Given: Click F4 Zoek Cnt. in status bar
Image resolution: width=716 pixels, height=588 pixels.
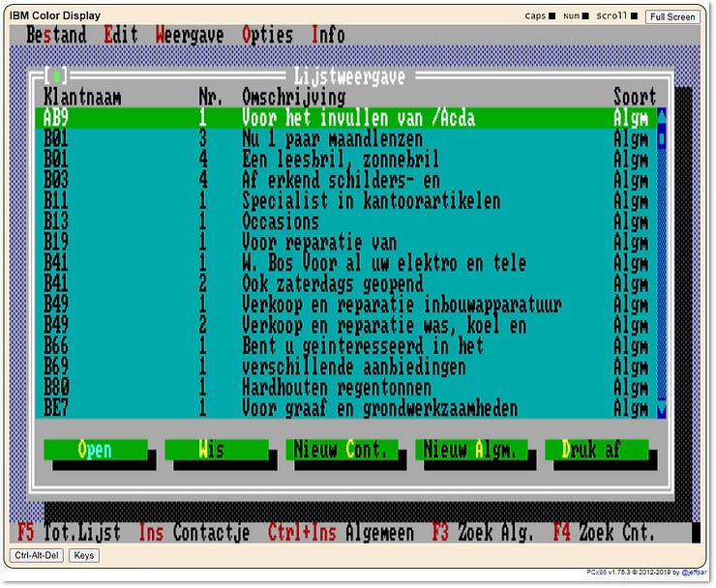Looking at the screenshot, I should [604, 533].
